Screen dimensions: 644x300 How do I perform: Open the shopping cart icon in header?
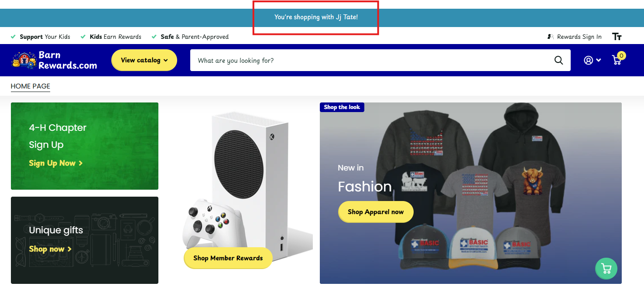pos(617,61)
